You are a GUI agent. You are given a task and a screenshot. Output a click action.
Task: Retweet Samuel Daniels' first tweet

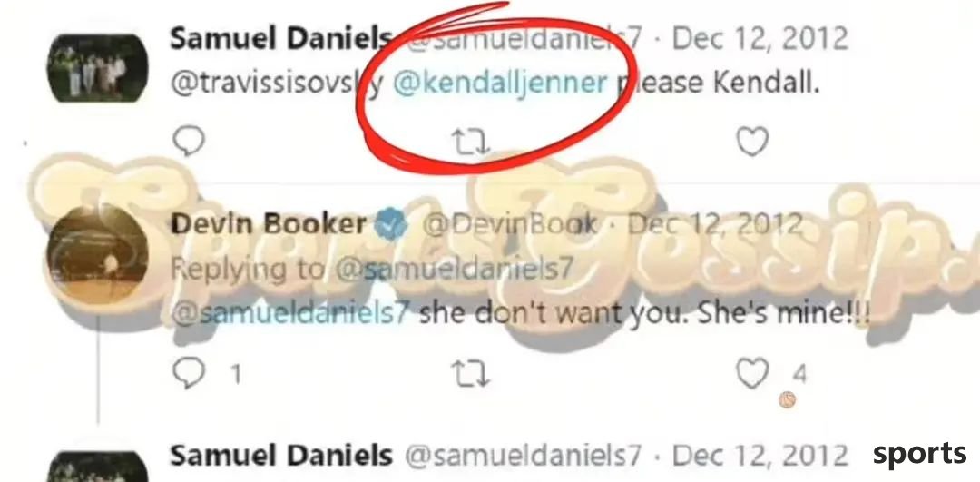coord(471,143)
